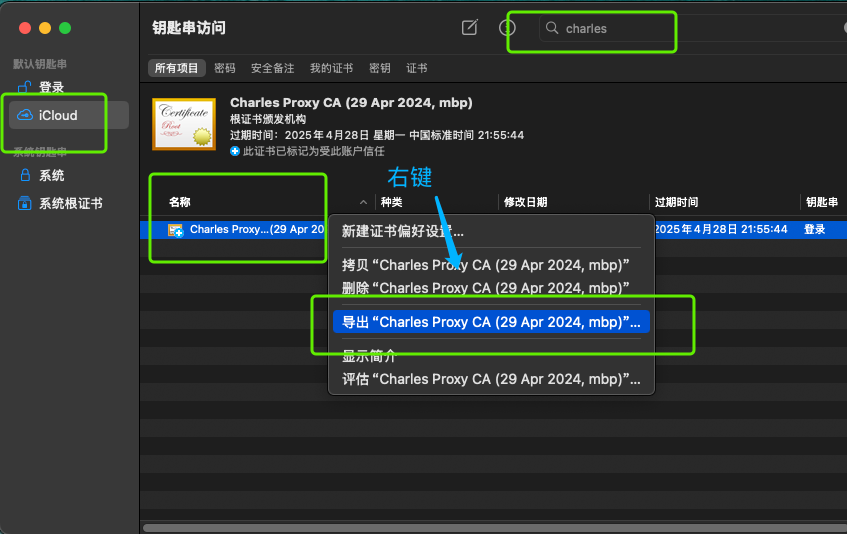Viewport: 847px width, 534px height.
Task: Click the iCloud cloud icon in sidebar
Action: click(x=25, y=115)
